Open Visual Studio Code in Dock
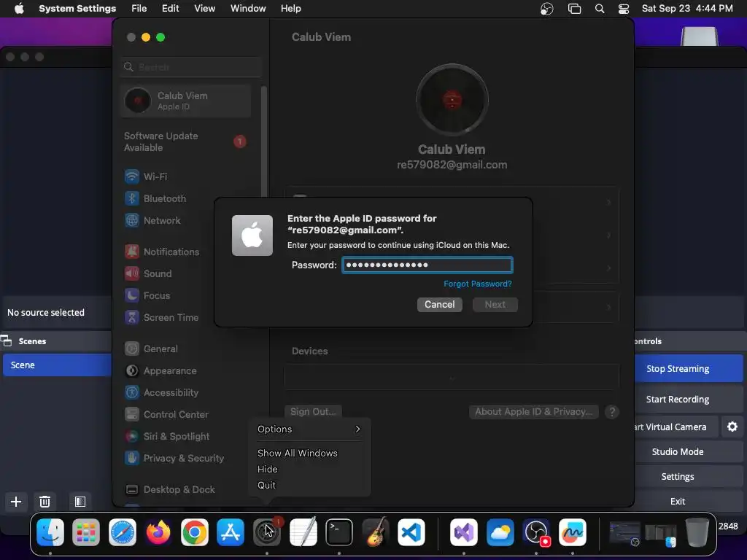Image resolution: width=747 pixels, height=560 pixels. tap(411, 532)
